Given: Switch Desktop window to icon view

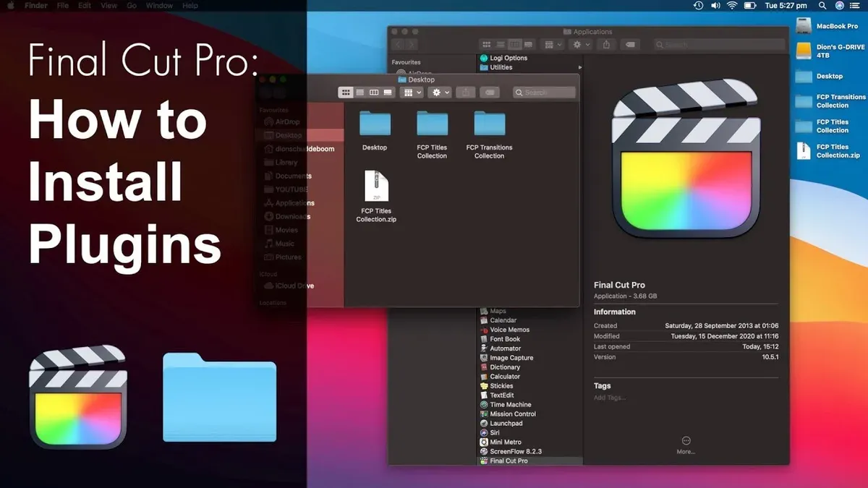Looking at the screenshot, I should (x=346, y=93).
